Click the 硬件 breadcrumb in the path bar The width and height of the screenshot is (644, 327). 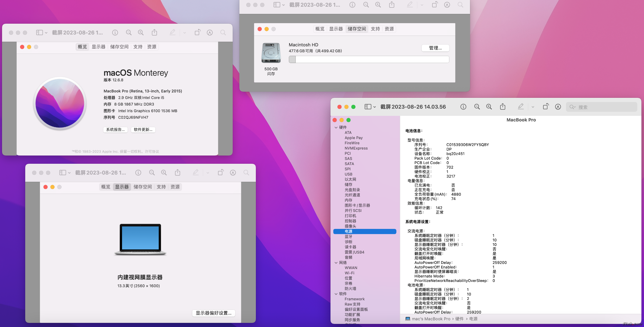tap(459, 319)
